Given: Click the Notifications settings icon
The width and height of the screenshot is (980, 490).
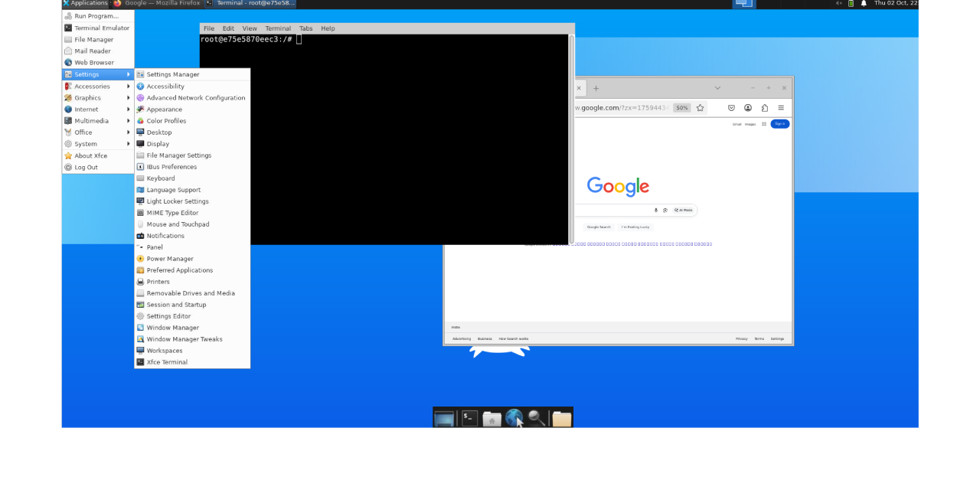Looking at the screenshot, I should point(140,236).
